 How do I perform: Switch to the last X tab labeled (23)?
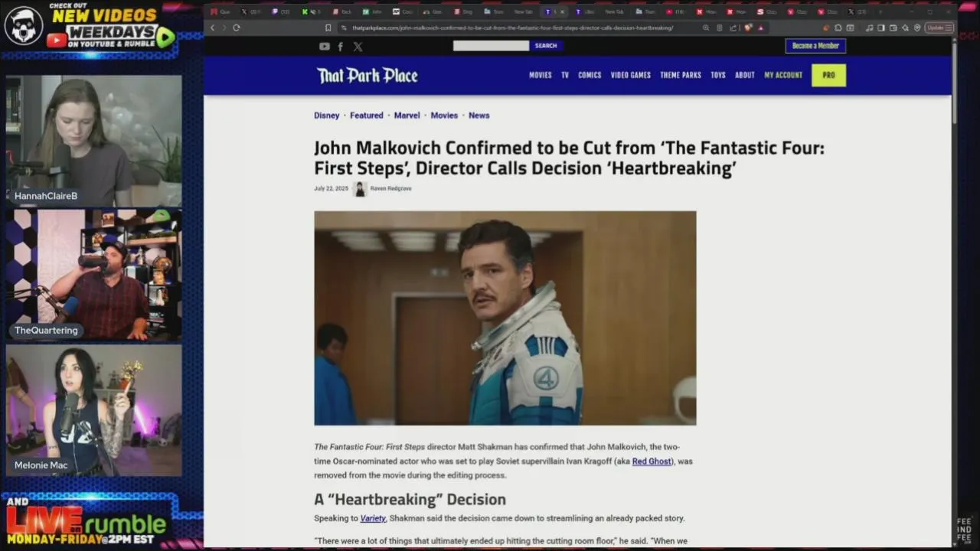point(857,11)
